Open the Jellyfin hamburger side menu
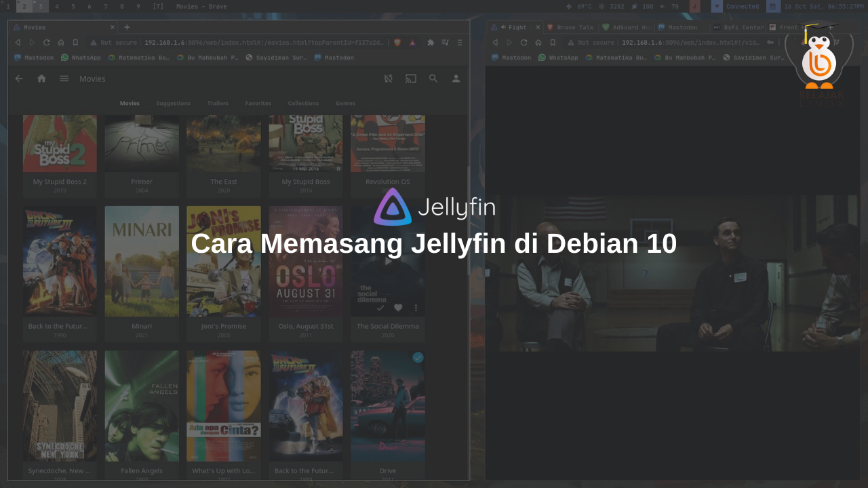Viewport: 868px width, 488px height. [x=64, y=79]
